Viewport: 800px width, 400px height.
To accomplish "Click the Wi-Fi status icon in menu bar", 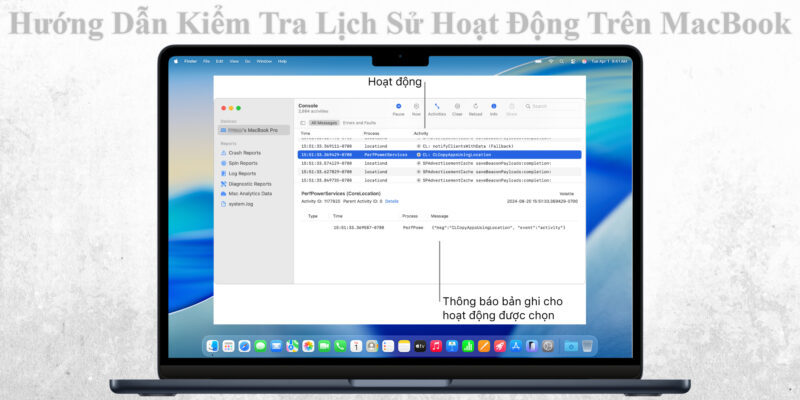I will 551,61.
